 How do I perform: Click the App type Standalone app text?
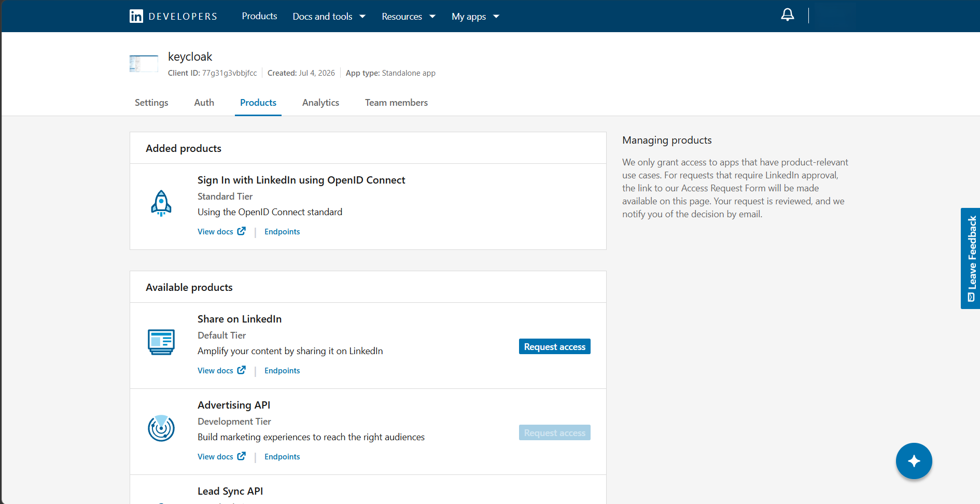(x=390, y=73)
